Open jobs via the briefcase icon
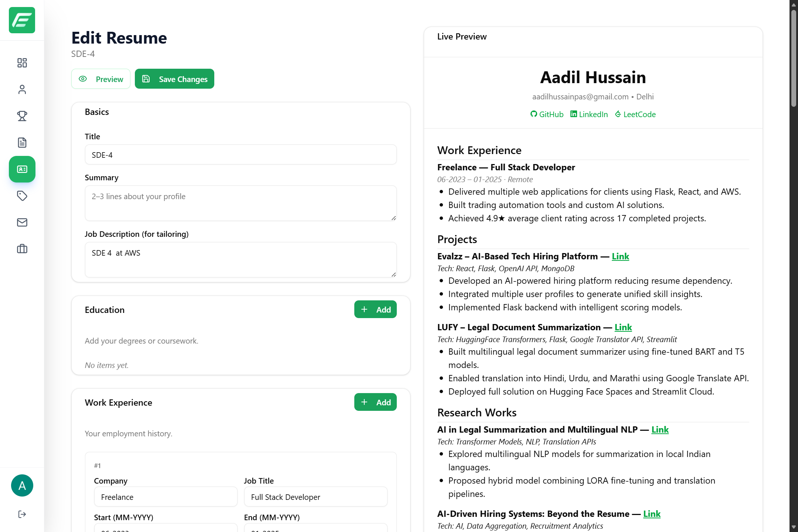Viewport: 798px width, 532px height. [x=22, y=249]
